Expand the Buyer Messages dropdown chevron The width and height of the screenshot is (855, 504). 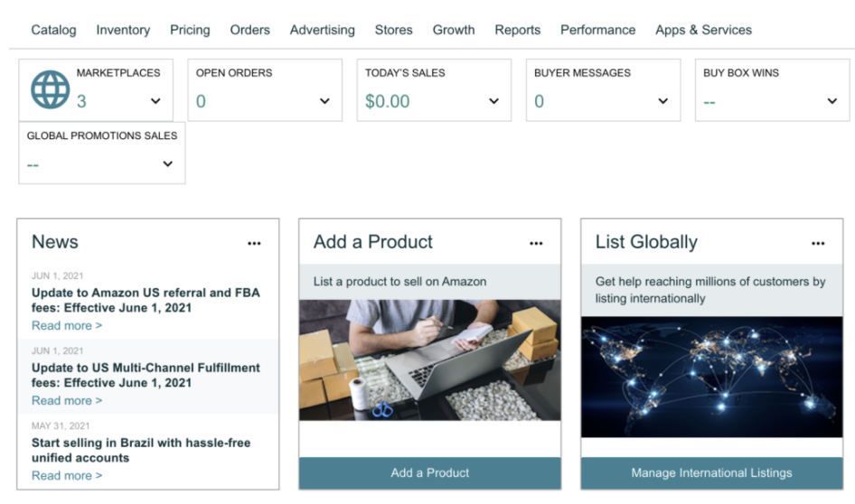tap(662, 101)
